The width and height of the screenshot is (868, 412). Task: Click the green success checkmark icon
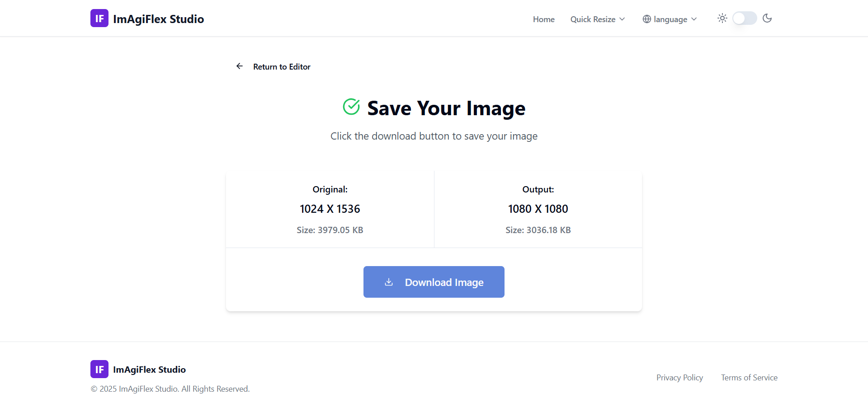(351, 107)
